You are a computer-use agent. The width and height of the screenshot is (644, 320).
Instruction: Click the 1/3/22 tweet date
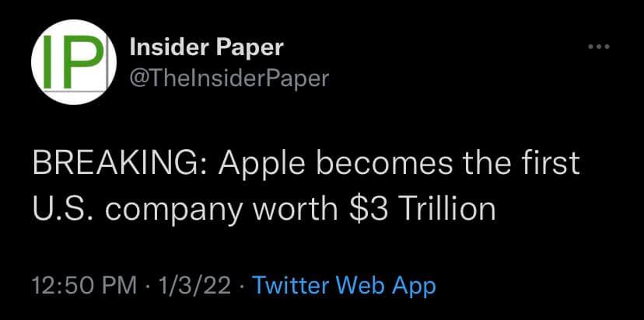[x=195, y=284]
